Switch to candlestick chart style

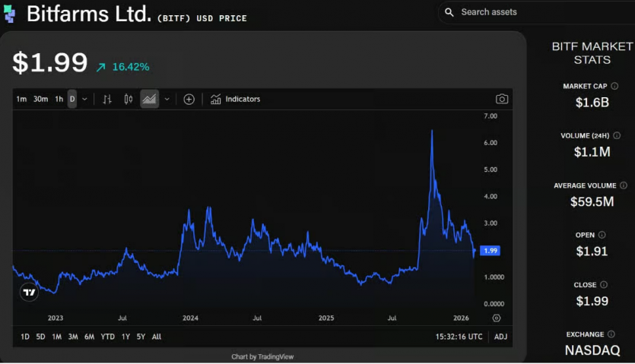pos(128,99)
